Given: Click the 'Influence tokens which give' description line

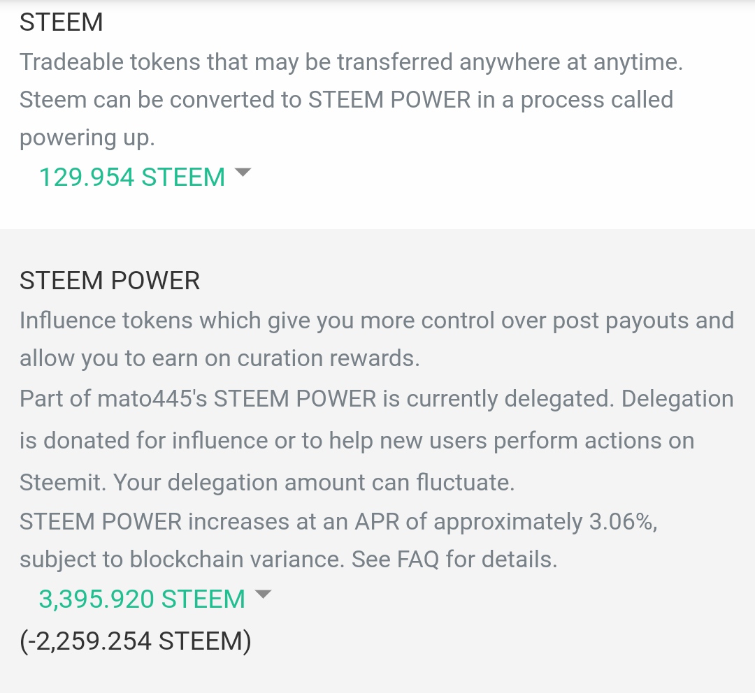Looking at the screenshot, I should tap(377, 321).
